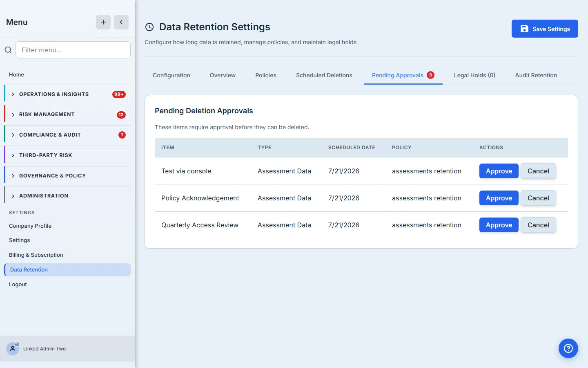Select the Scheduled Deletions tab

pos(324,75)
